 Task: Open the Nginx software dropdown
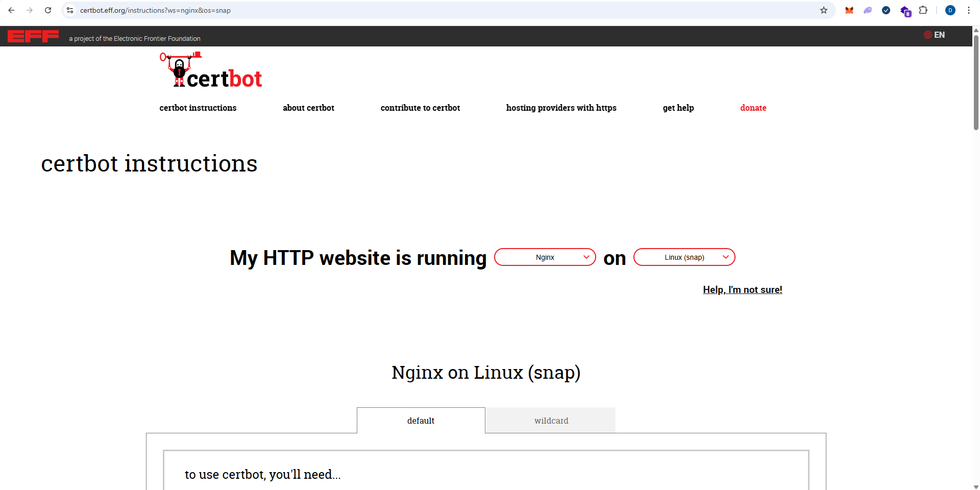coord(545,257)
